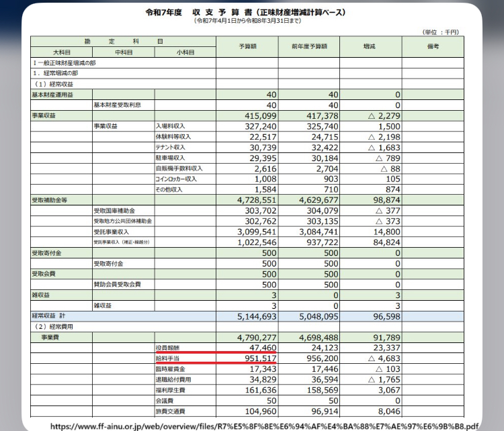Select the 経常収益 計 total row label
The image size is (504, 431).
(x=48, y=316)
